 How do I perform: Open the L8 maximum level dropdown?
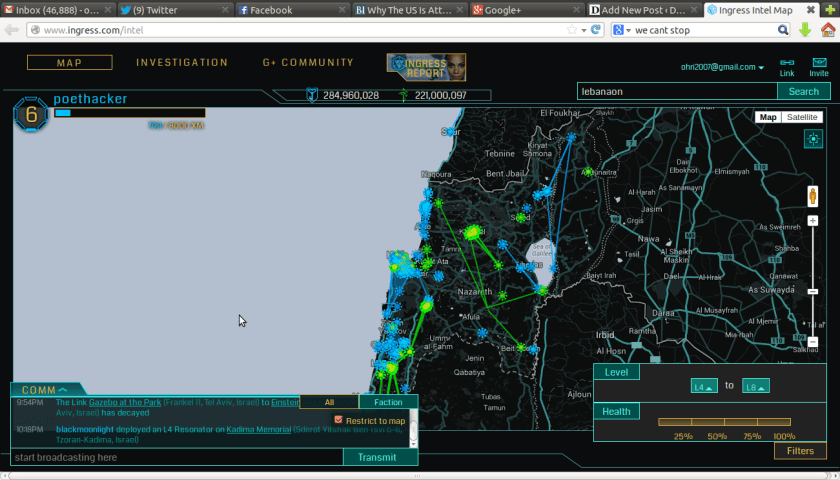pyautogui.click(x=756, y=386)
